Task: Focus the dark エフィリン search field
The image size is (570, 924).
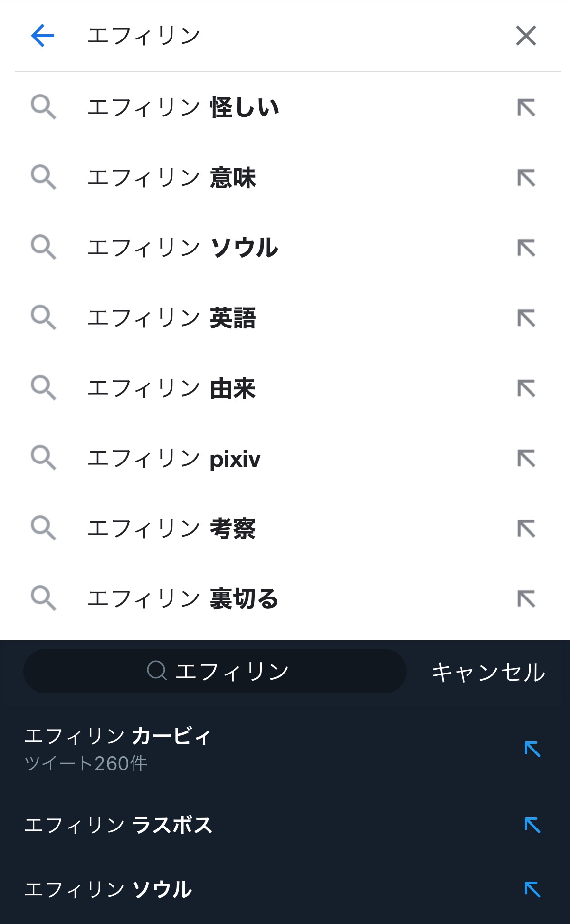Action: pyautogui.click(x=215, y=671)
